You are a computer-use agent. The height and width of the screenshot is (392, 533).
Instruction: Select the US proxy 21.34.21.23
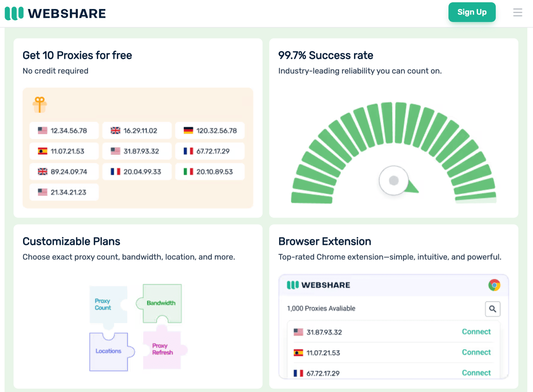click(x=64, y=192)
